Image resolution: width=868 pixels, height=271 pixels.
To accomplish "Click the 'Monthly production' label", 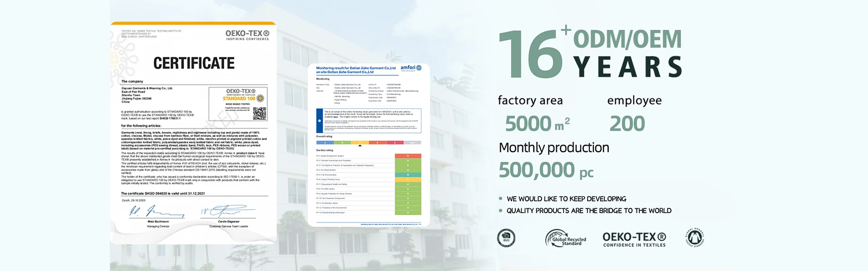I will (554, 148).
